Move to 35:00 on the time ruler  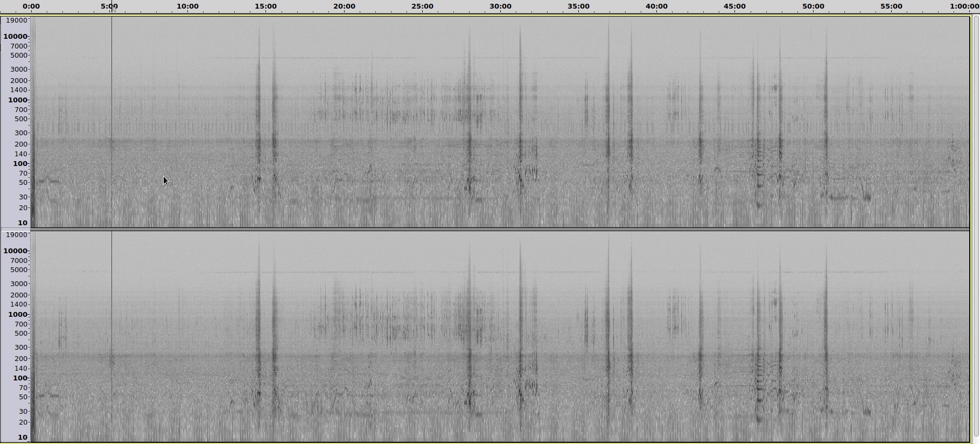pos(578,6)
